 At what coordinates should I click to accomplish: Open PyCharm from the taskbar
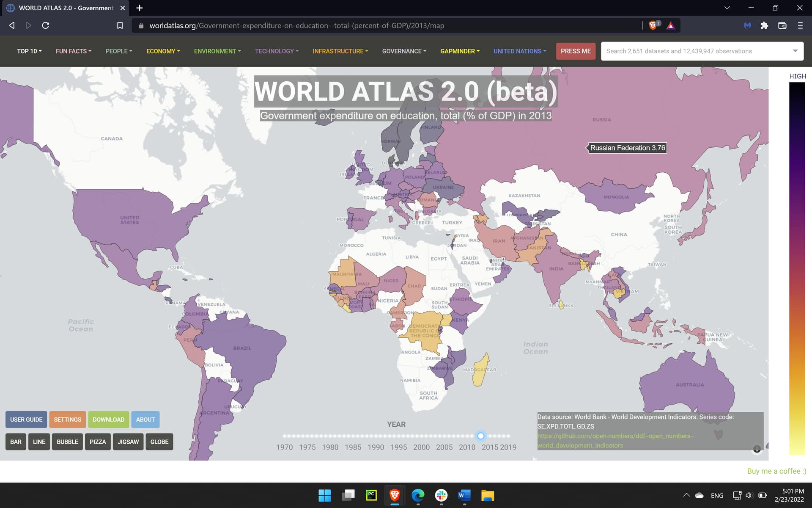click(x=371, y=495)
